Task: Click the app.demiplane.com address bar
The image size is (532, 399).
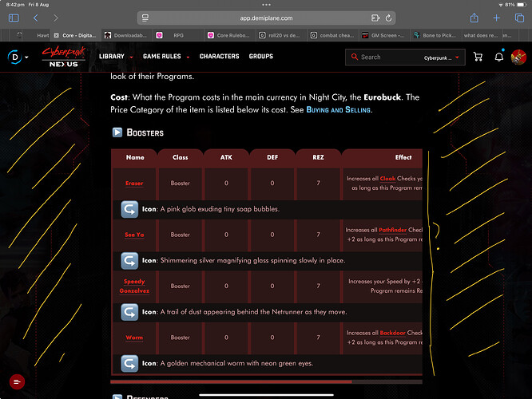Action: click(x=266, y=18)
